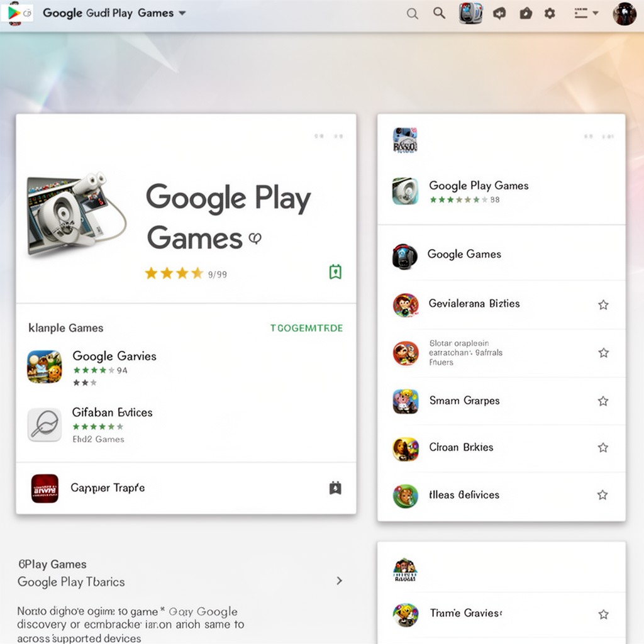Click the green TOOGEMTRDE link
The image size is (644, 644).
[306, 328]
